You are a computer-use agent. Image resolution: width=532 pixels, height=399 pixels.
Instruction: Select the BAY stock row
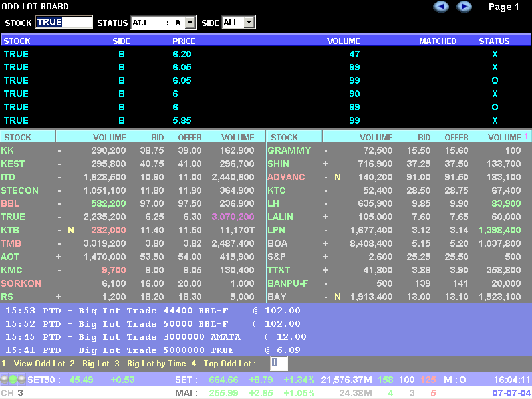coord(400,297)
